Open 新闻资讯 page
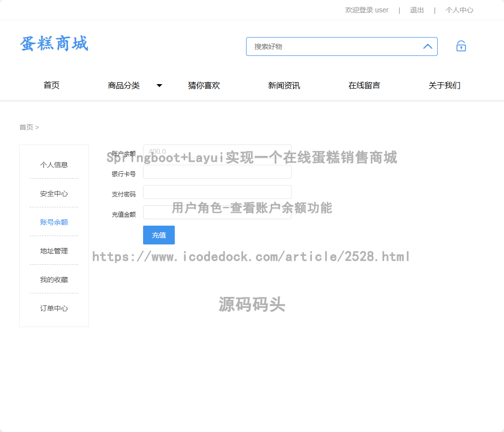 tap(284, 86)
